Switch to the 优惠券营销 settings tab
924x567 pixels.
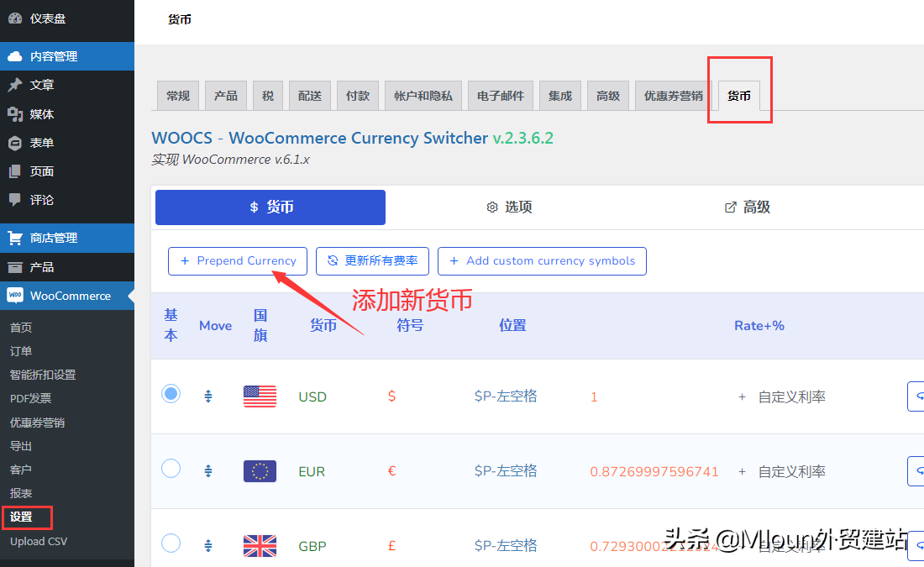point(674,96)
